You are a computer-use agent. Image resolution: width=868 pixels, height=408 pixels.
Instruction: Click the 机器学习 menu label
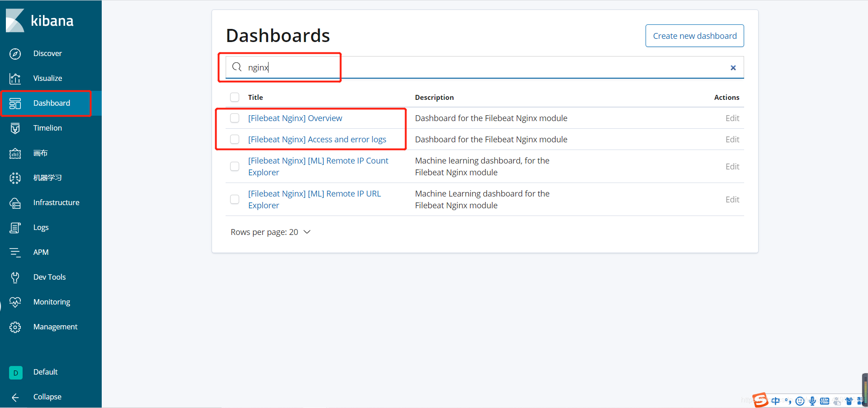47,178
